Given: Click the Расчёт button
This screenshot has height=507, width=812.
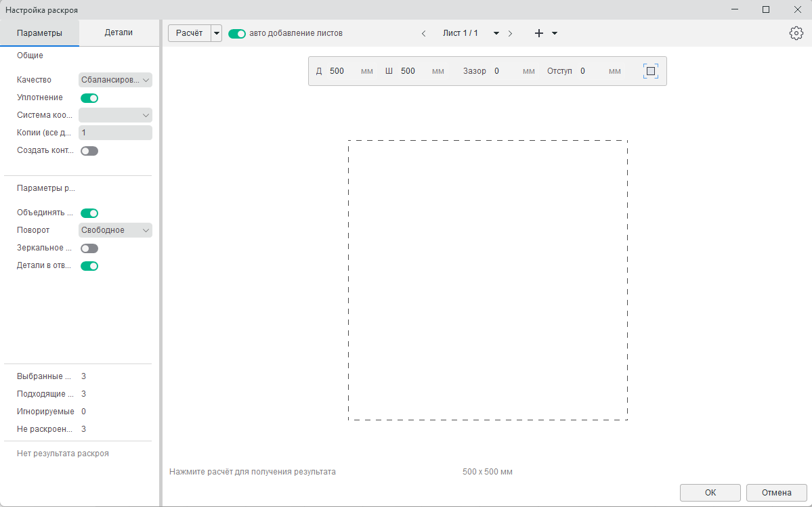Looking at the screenshot, I should tap(190, 33).
